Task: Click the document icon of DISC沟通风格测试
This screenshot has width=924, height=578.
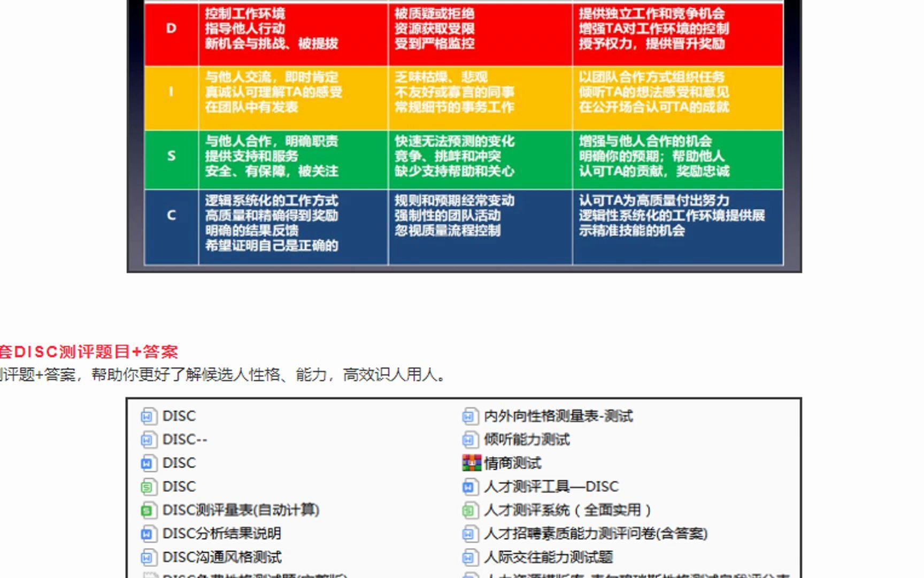Action: pyautogui.click(x=149, y=558)
